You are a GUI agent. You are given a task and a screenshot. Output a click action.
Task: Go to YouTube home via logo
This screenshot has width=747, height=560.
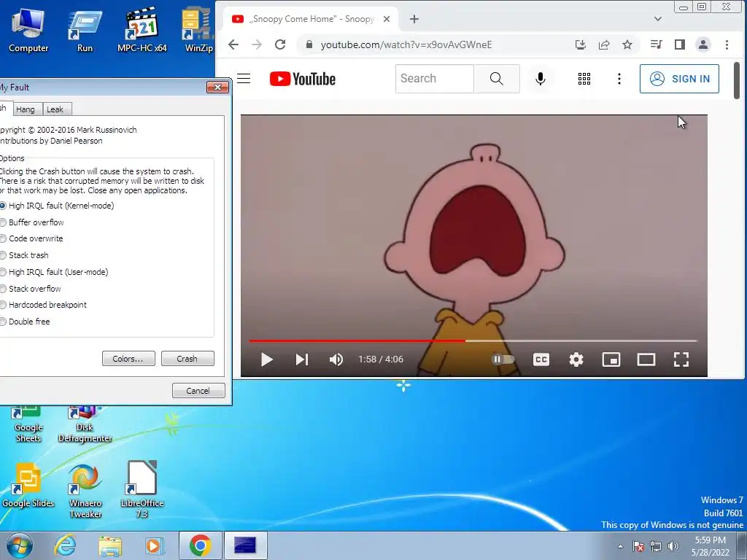303,79
